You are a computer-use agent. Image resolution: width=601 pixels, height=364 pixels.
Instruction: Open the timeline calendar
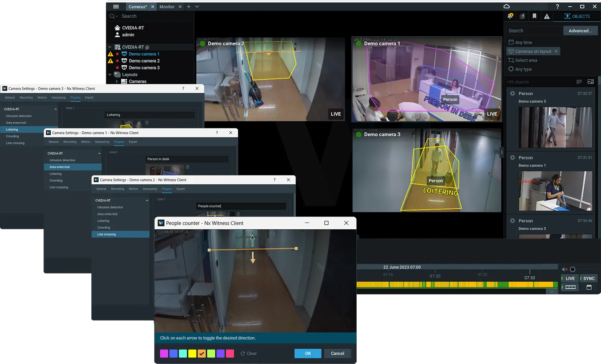[589, 287]
